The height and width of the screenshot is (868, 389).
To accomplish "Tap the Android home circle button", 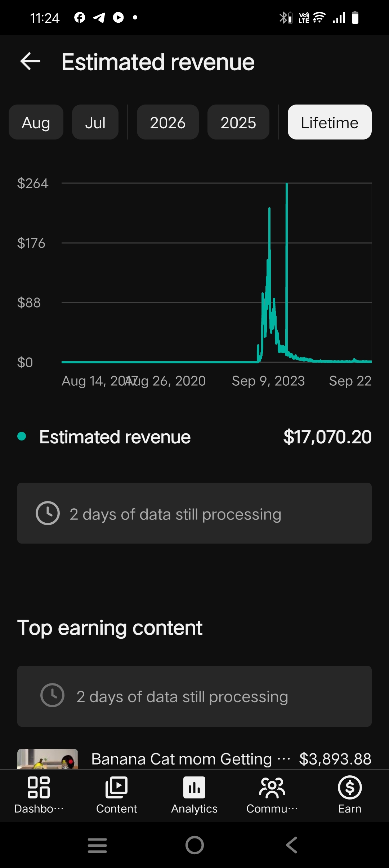I will click(x=194, y=845).
